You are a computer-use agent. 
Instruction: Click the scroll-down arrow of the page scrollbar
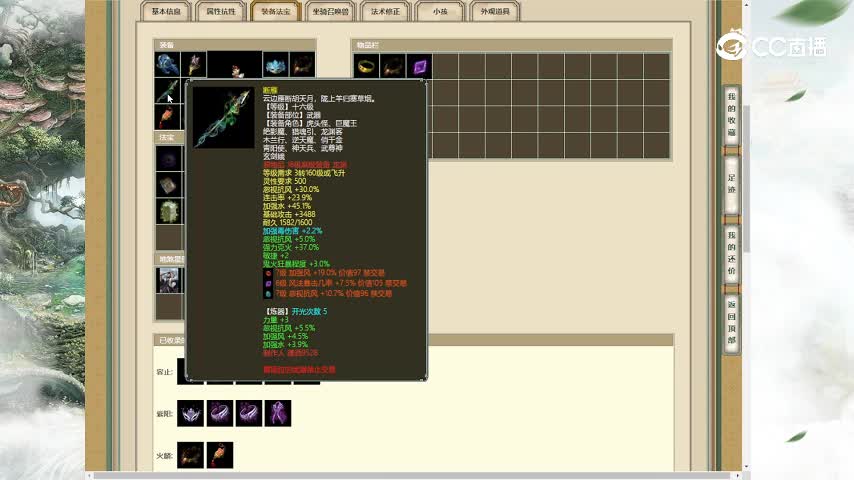click(747, 467)
